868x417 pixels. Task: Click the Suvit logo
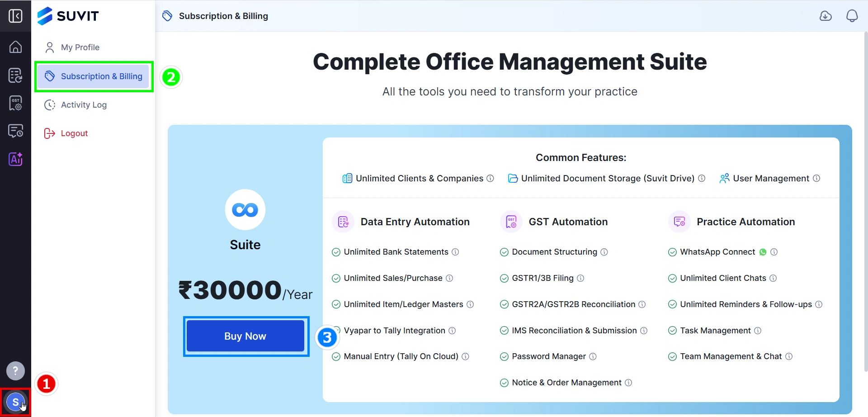coord(68,16)
